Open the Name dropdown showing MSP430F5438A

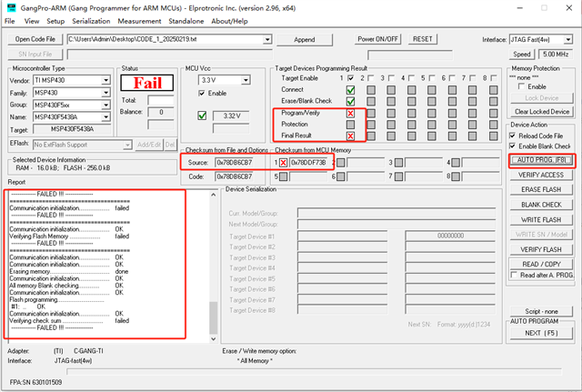coord(105,117)
